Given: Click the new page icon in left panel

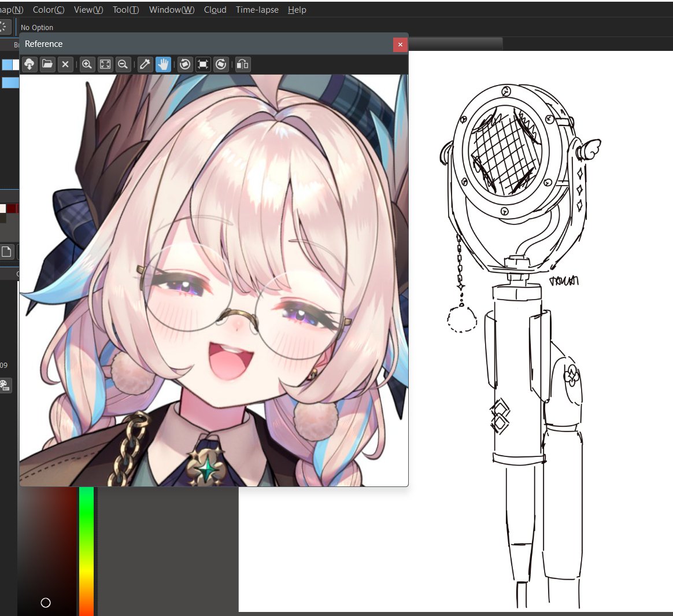Looking at the screenshot, I should coord(6,252).
